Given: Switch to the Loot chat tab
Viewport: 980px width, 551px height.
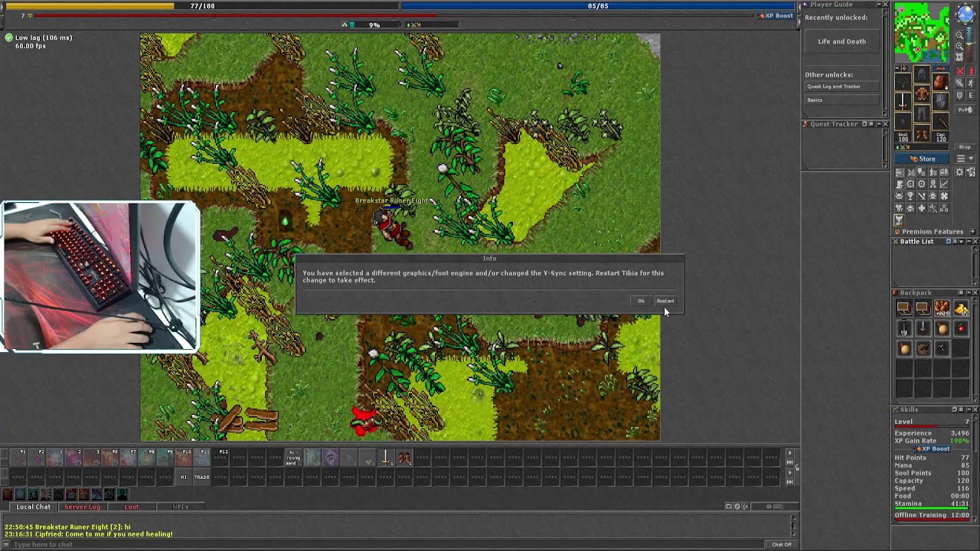Looking at the screenshot, I should coord(132,507).
